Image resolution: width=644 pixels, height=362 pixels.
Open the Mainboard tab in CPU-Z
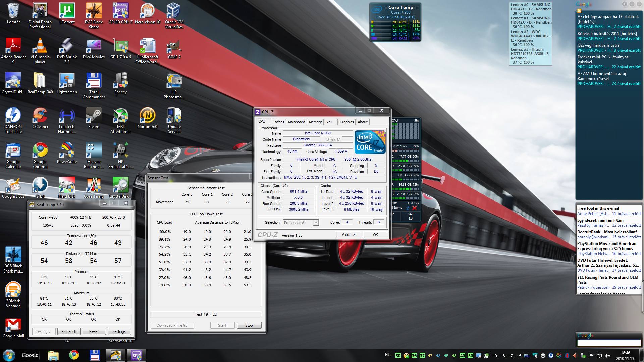(297, 122)
